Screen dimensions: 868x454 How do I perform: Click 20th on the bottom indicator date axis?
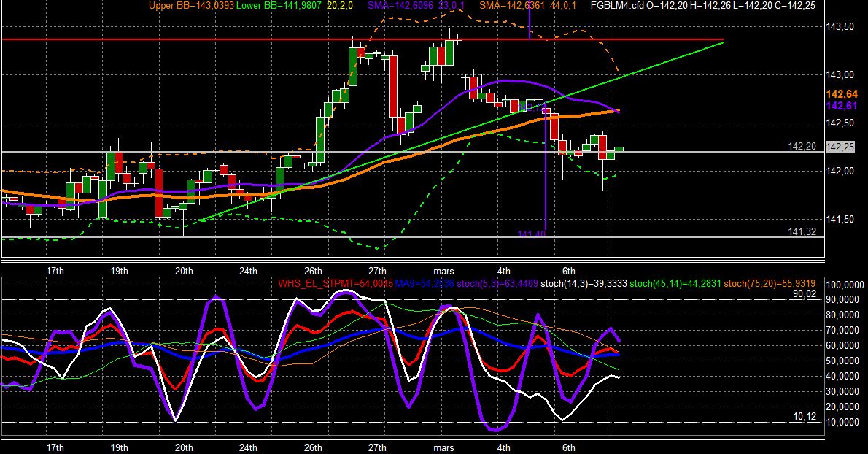tap(184, 448)
